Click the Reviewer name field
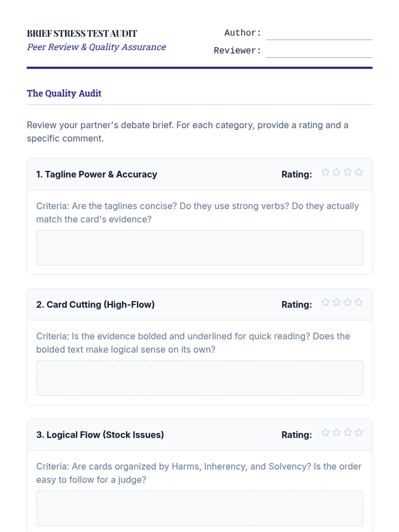The width and height of the screenshot is (399, 532). (319, 51)
